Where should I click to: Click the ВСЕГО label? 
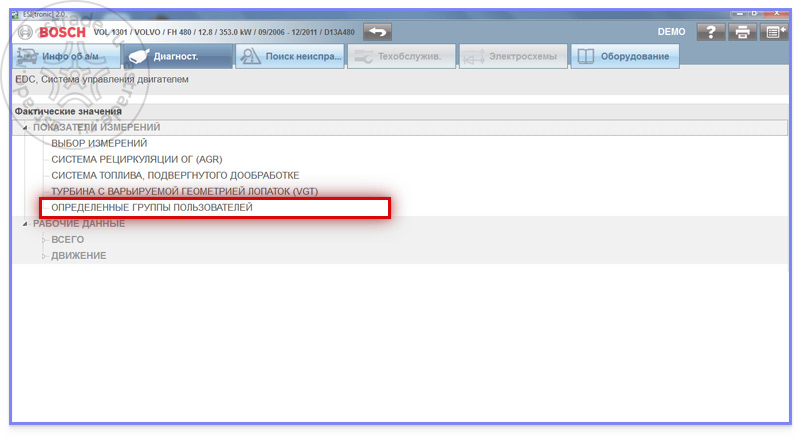67,240
